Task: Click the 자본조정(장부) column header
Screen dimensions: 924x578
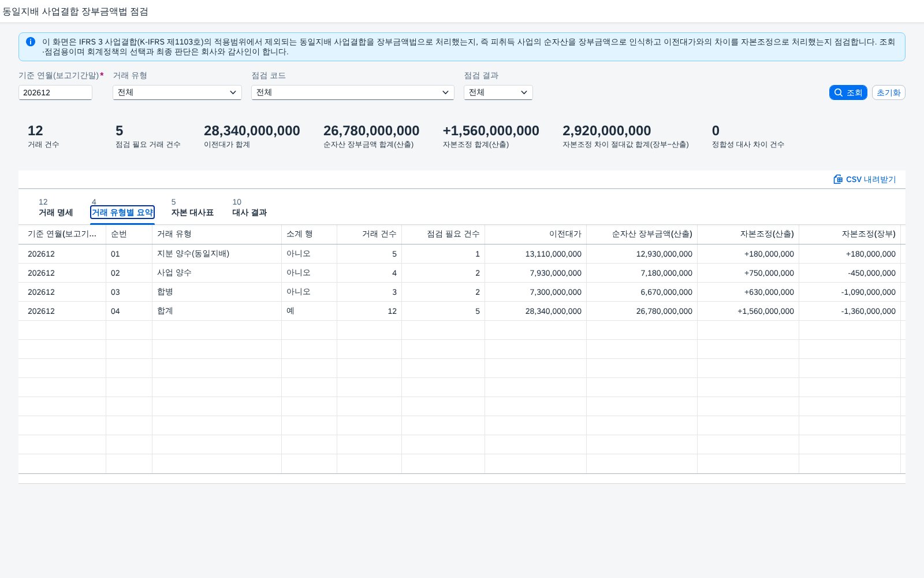Action: [x=850, y=234]
